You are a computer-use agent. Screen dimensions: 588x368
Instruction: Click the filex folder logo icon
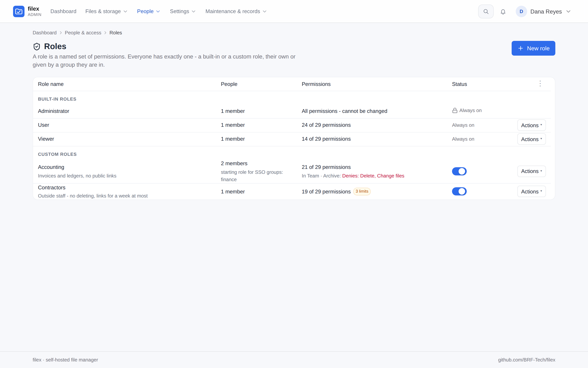19,11
